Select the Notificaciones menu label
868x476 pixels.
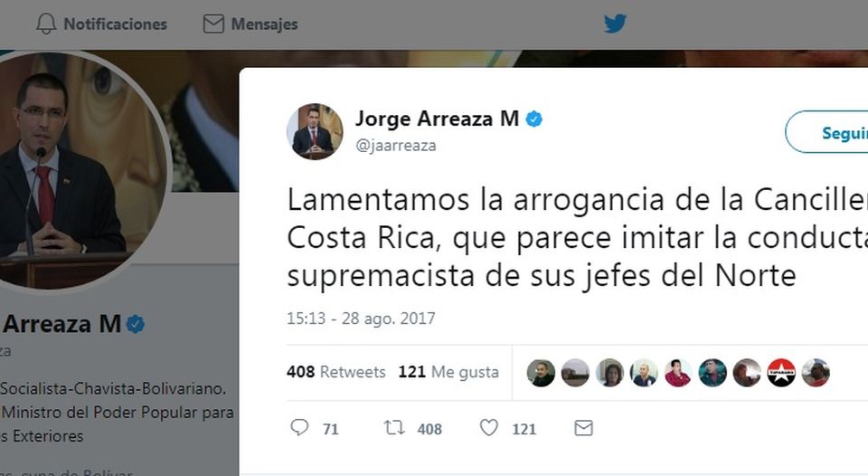tap(115, 24)
